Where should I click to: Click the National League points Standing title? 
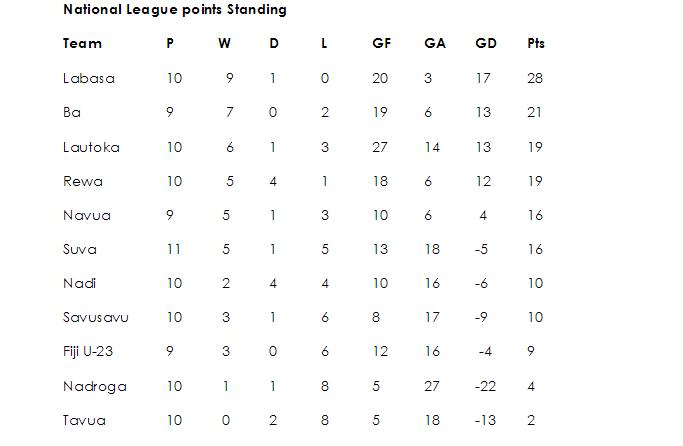(175, 10)
